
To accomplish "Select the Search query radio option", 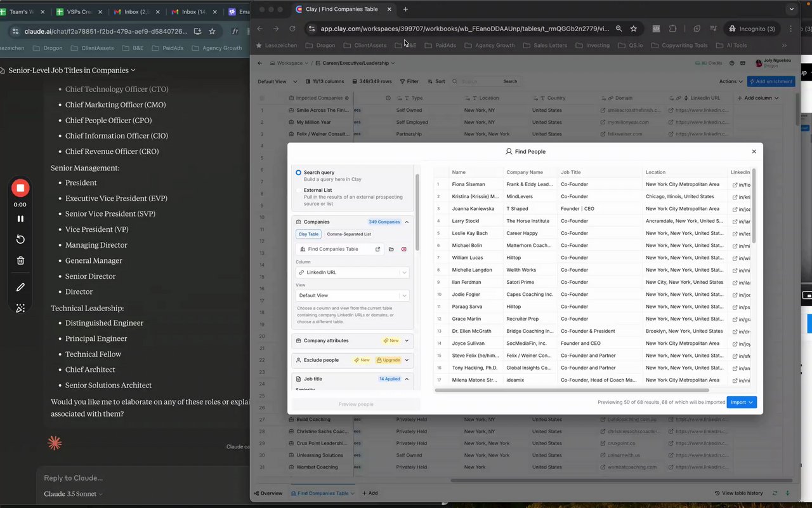I will 298,173.
